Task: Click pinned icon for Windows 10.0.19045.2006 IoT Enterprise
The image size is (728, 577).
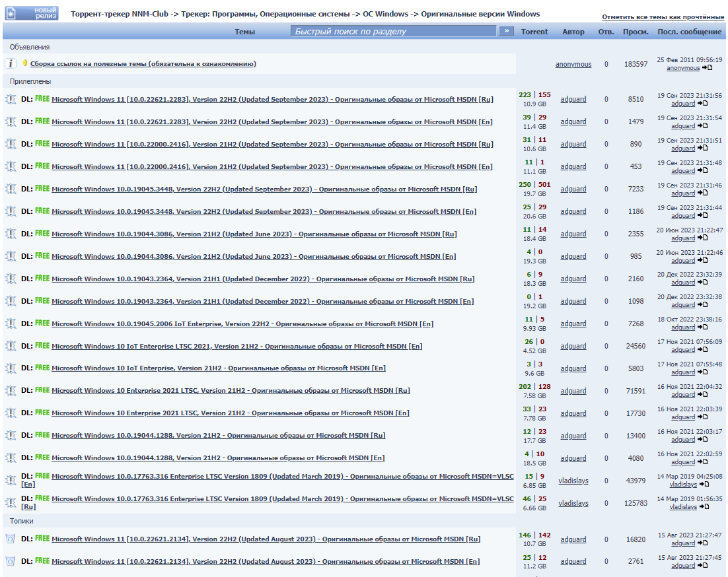Action: (11, 323)
